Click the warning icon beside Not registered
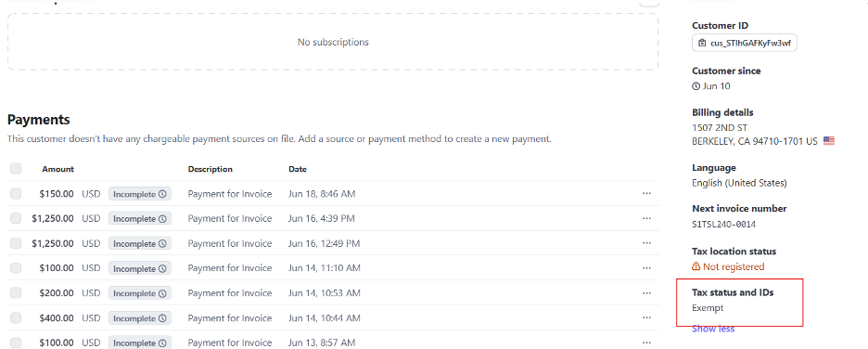The width and height of the screenshot is (868, 349). 696,266
